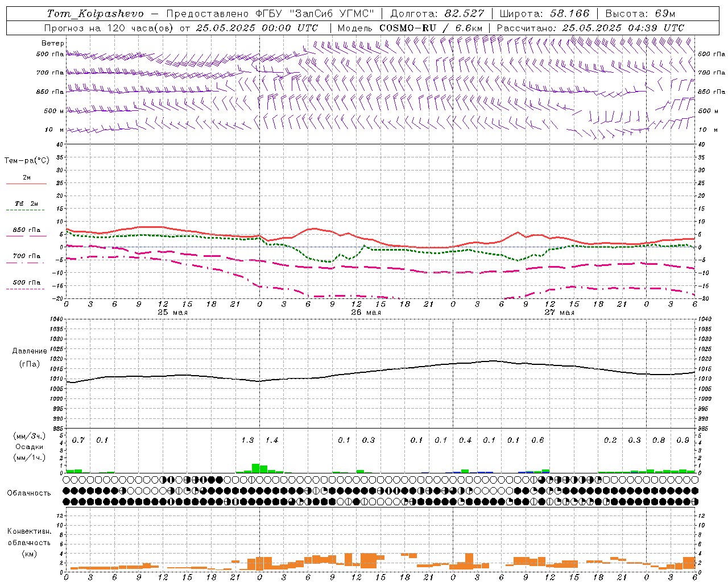728x582 pixels.
Task: Click the 26 мая date label
Action: click(x=366, y=313)
